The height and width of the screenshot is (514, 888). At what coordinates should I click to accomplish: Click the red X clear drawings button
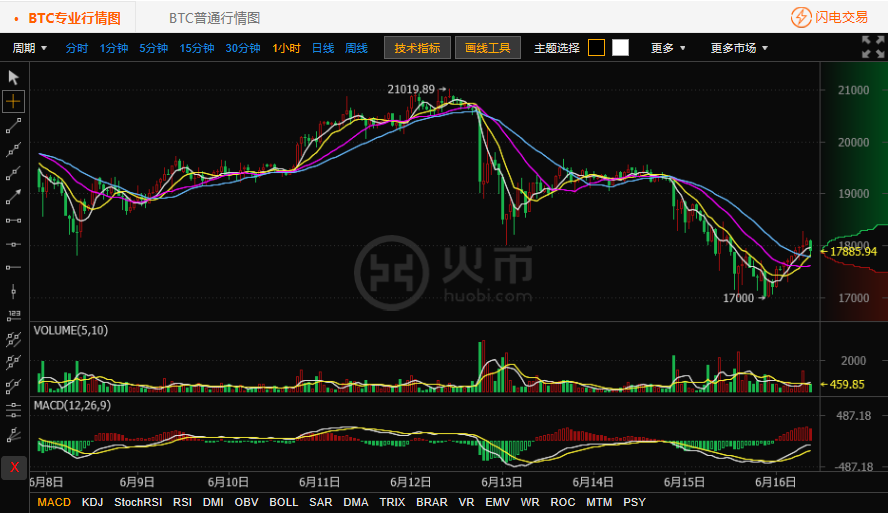(14, 467)
